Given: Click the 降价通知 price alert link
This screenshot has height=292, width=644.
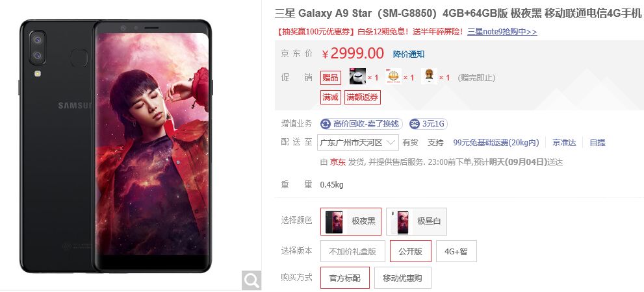Looking at the screenshot, I should (x=409, y=54).
